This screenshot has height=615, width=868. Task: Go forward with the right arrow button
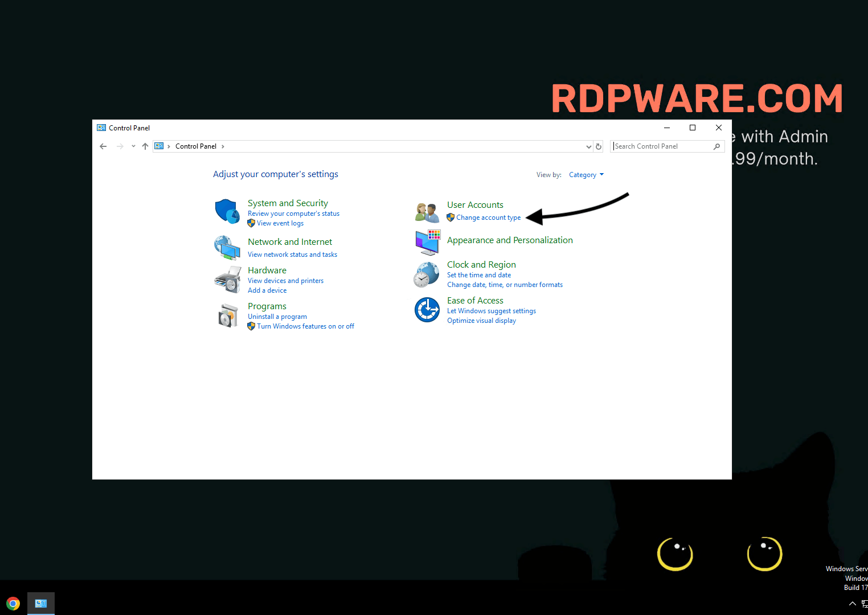[x=120, y=146]
